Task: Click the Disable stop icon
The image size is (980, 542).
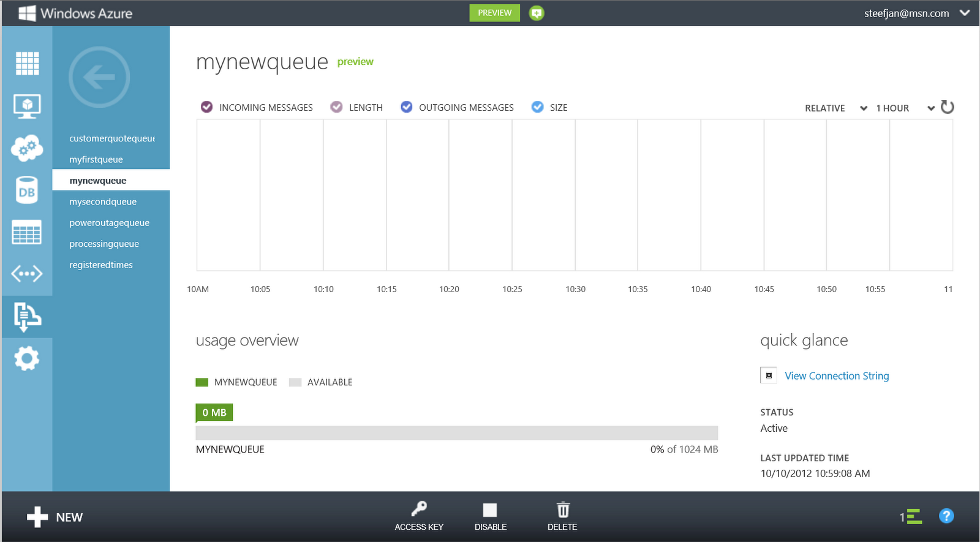Action: click(490, 510)
